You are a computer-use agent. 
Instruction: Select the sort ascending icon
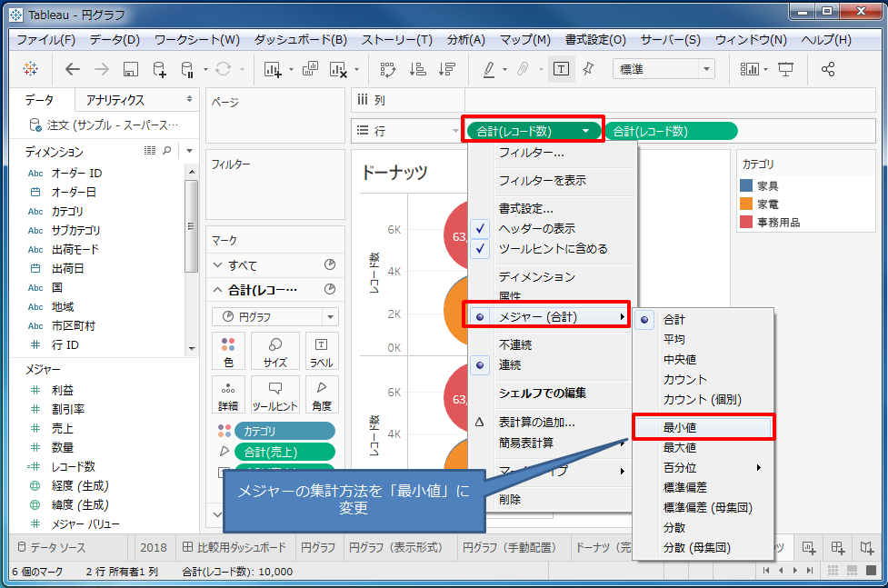419,68
